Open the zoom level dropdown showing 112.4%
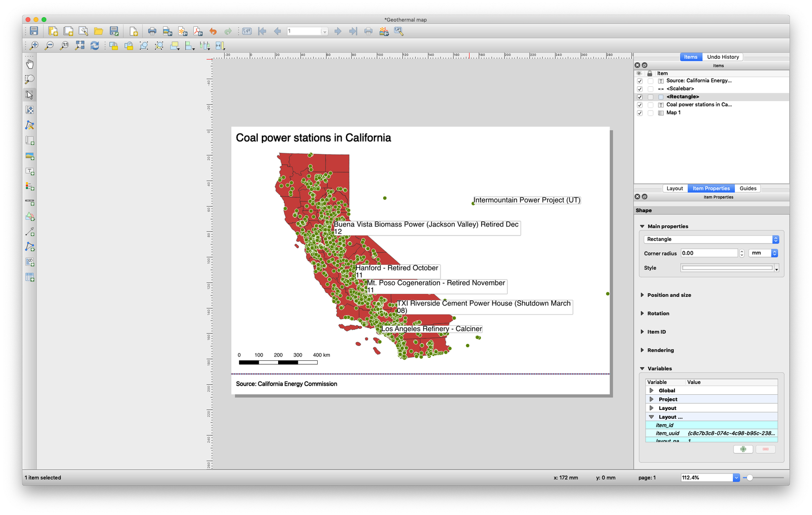 click(x=736, y=478)
